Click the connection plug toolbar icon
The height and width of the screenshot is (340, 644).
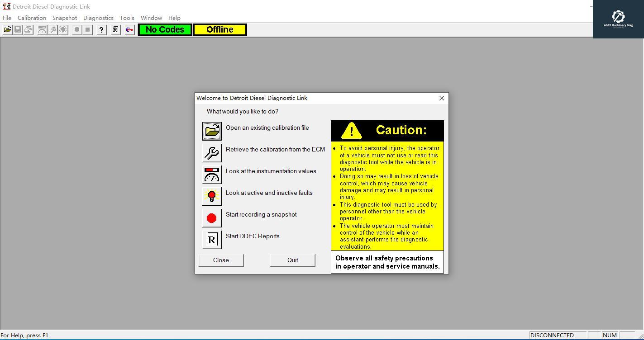tap(129, 29)
